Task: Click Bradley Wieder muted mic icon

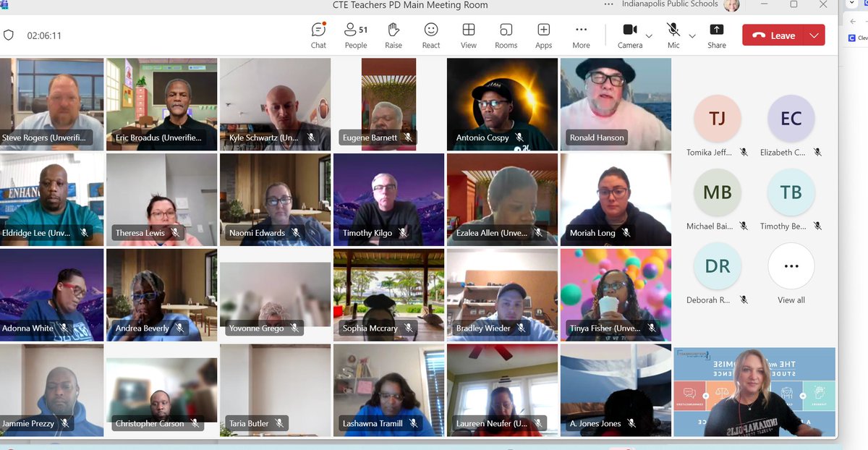Action: (x=521, y=328)
